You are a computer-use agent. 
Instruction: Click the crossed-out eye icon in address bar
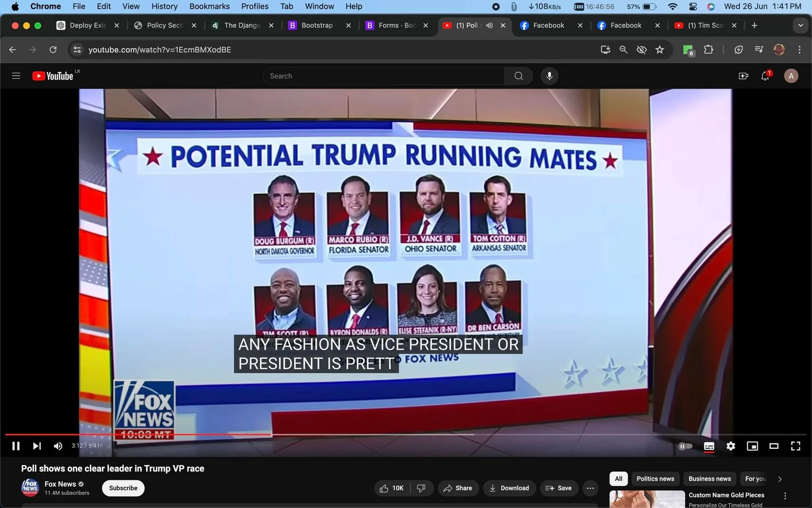click(x=641, y=49)
